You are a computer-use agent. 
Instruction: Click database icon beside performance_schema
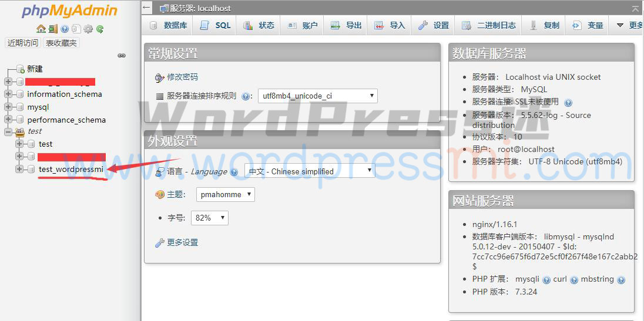tap(20, 120)
